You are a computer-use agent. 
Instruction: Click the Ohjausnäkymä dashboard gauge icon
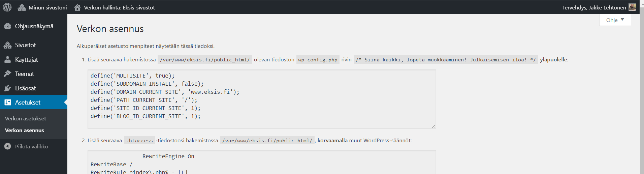tap(7, 26)
